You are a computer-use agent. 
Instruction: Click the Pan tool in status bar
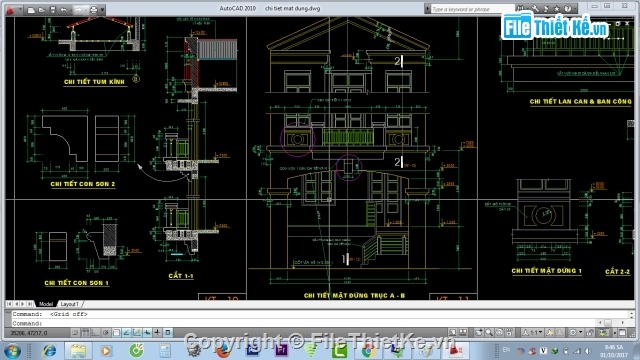pos(478,333)
